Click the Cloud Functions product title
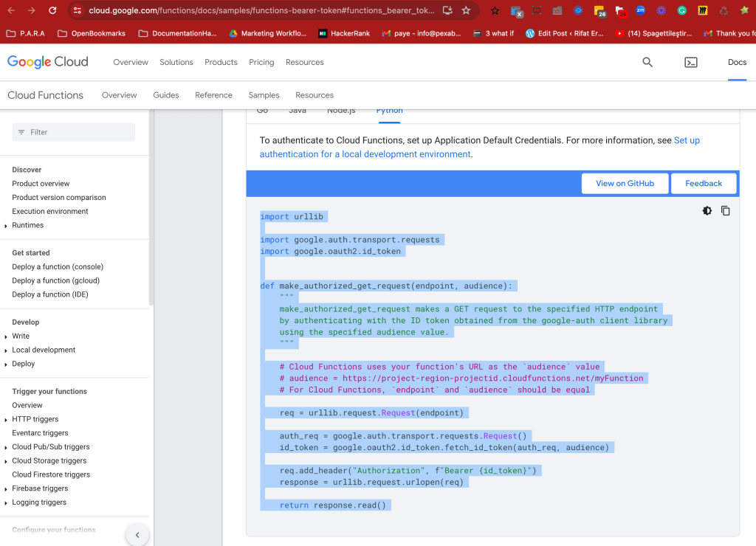 tap(45, 95)
